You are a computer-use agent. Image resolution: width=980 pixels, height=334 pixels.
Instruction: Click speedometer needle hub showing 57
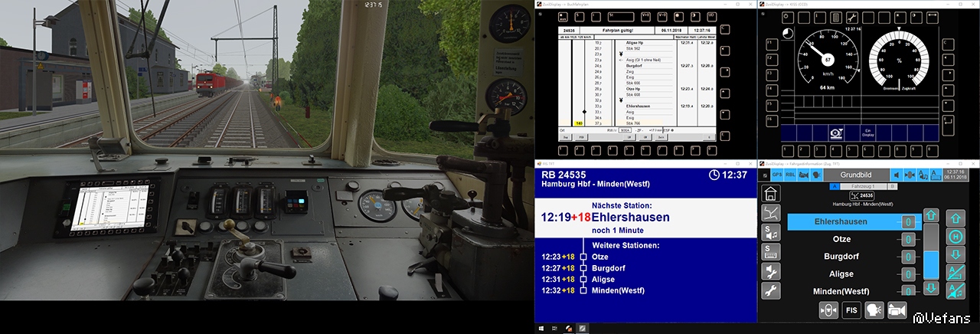coord(828,59)
